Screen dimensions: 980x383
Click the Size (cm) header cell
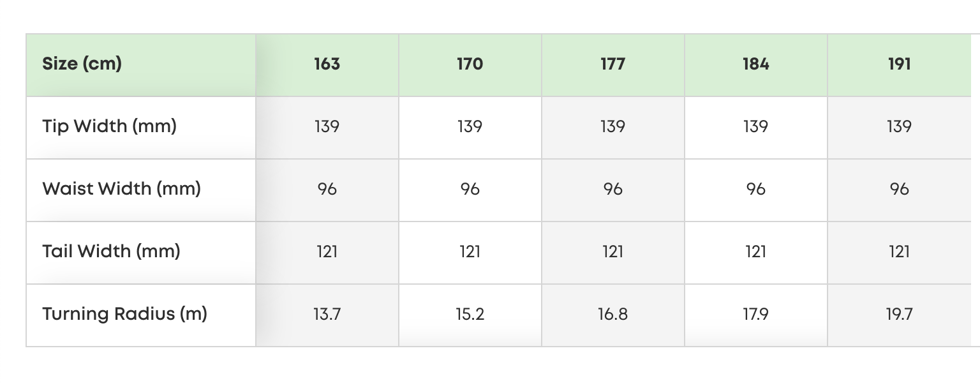click(141, 65)
